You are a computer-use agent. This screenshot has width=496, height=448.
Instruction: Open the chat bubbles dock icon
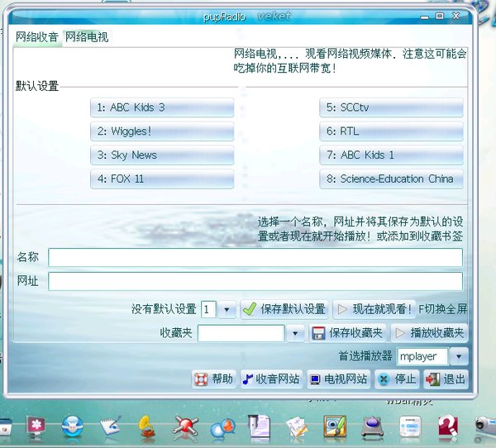[223, 428]
